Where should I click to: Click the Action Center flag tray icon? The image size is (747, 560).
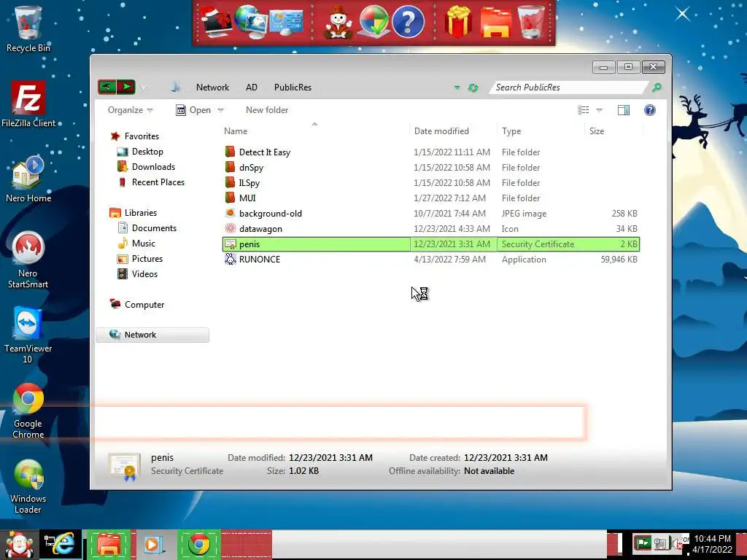642,542
